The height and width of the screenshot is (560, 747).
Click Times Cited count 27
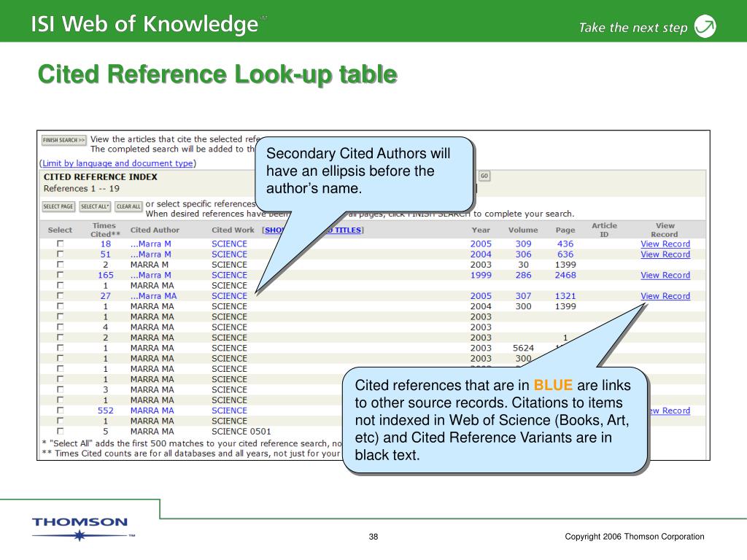point(105,296)
